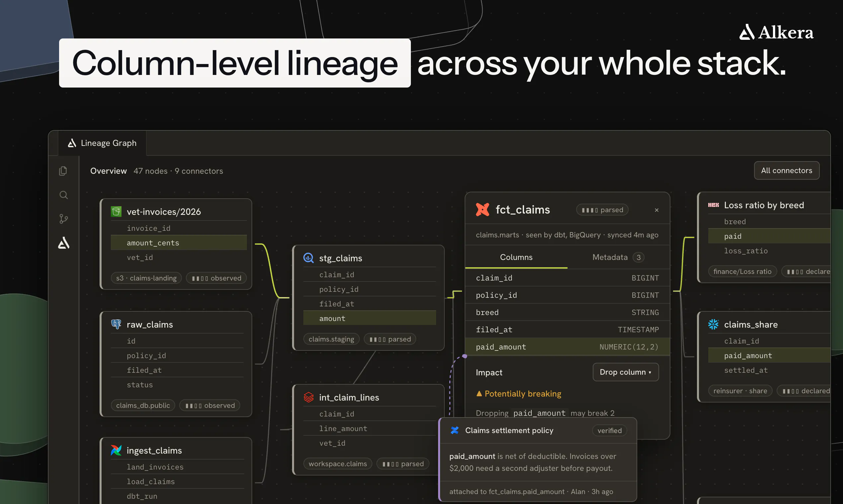Click the finance/Loss ratio tag

(x=742, y=271)
